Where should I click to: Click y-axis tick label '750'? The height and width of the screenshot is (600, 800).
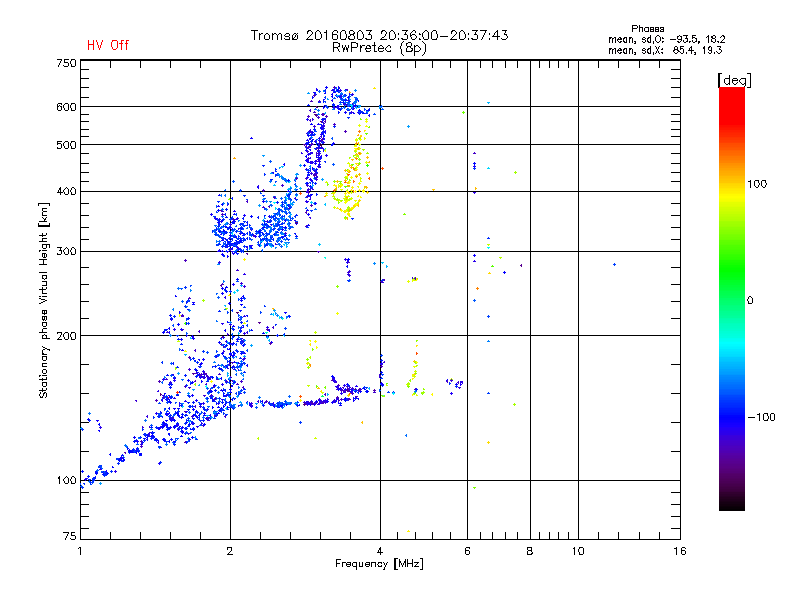(66, 63)
